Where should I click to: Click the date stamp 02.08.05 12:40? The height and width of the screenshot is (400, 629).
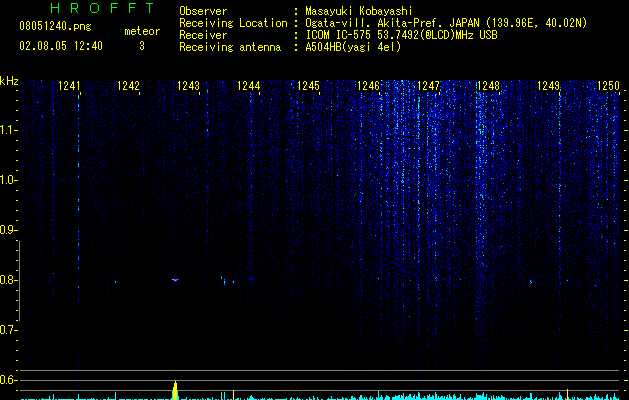(61, 46)
